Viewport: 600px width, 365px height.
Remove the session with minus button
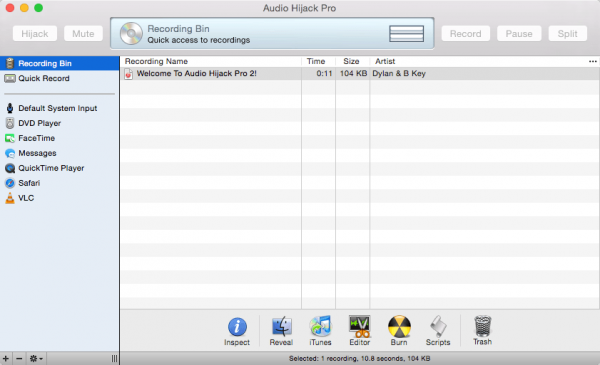19,358
